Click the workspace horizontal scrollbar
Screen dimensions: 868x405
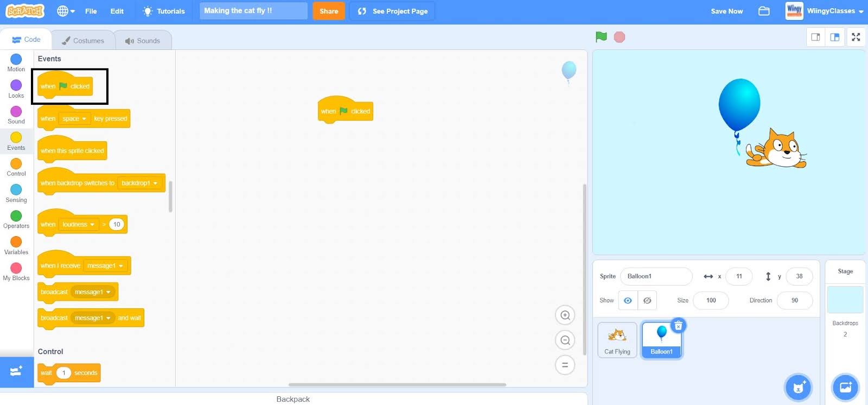tap(397, 384)
